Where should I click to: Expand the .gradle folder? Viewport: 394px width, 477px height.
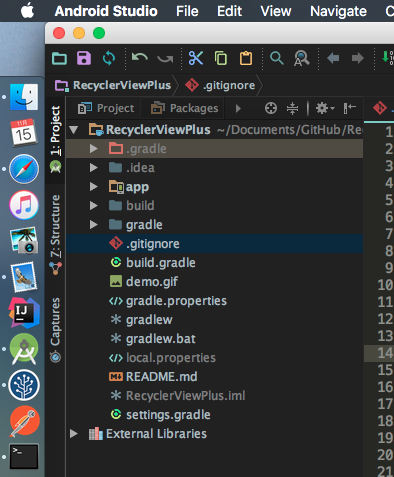[94, 149]
